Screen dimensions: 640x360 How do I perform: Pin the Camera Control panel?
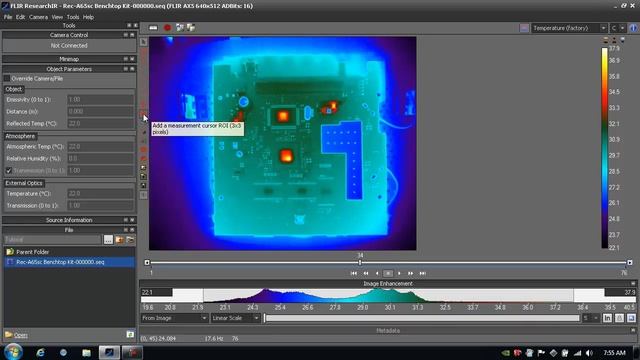coord(126,35)
